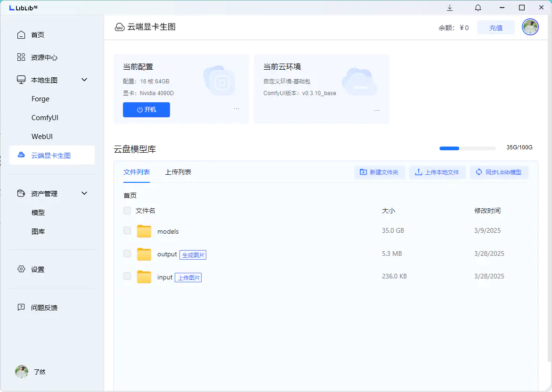Click the input folder icon
This screenshot has height=392, width=552.
[x=144, y=277]
